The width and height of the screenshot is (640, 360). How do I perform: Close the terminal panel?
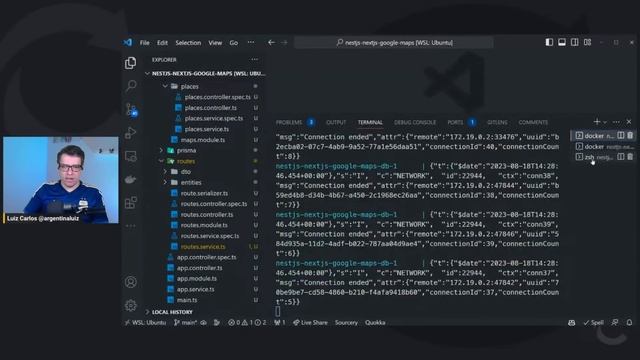[x=629, y=122]
